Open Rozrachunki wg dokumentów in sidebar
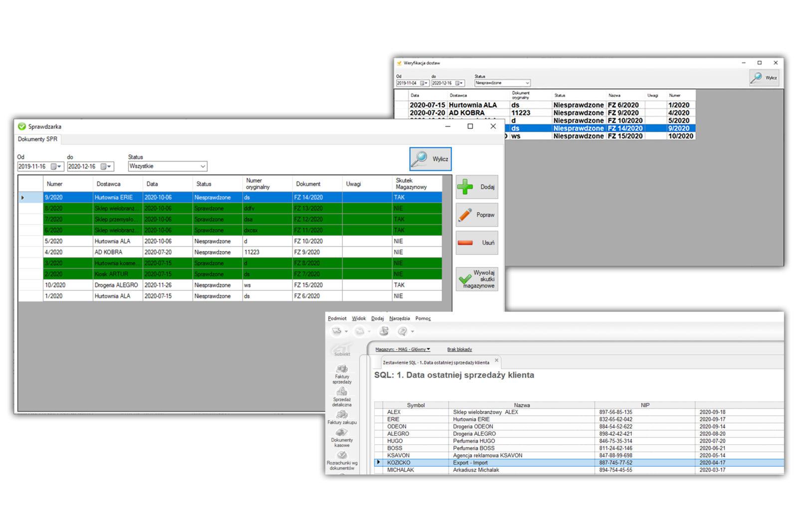798x532 pixels. (342, 461)
